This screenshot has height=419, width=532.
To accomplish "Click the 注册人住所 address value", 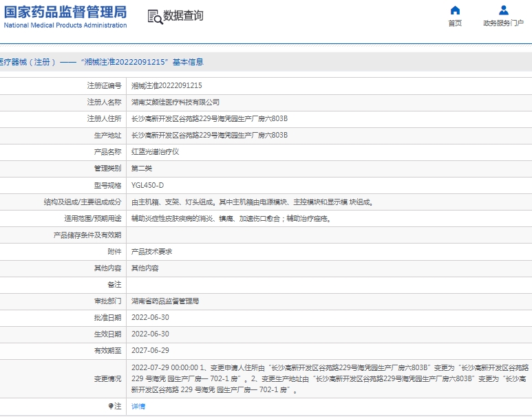I will [x=209, y=118].
